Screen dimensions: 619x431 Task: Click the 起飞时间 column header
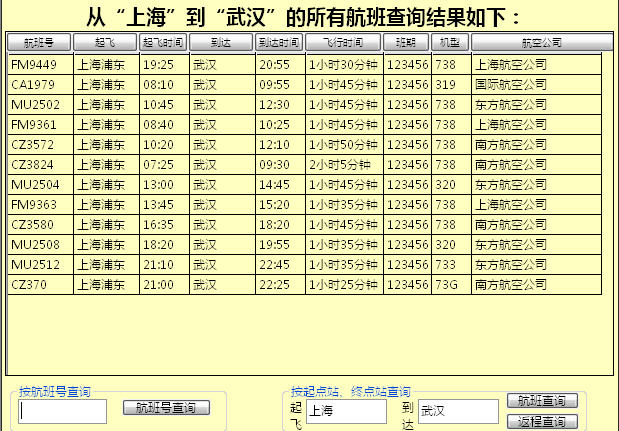coord(163,42)
